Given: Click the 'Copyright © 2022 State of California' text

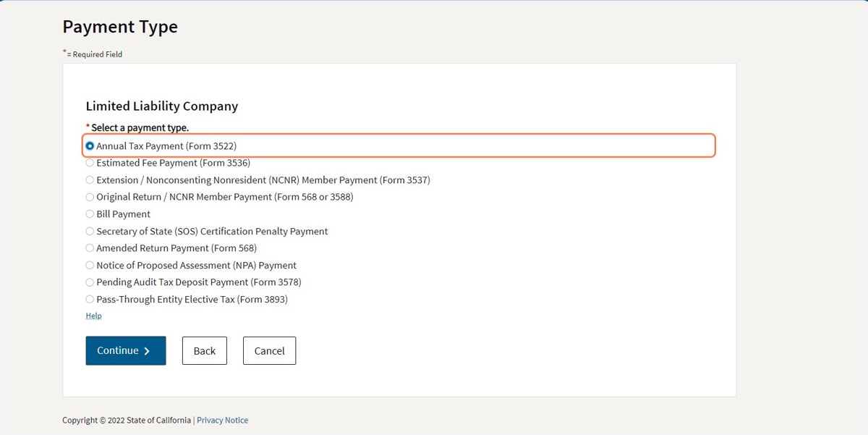Looking at the screenshot, I should click(x=127, y=421).
